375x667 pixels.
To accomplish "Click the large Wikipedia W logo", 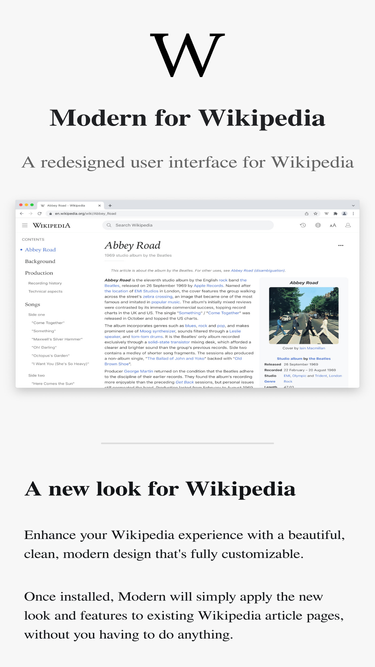I will [x=188, y=55].
